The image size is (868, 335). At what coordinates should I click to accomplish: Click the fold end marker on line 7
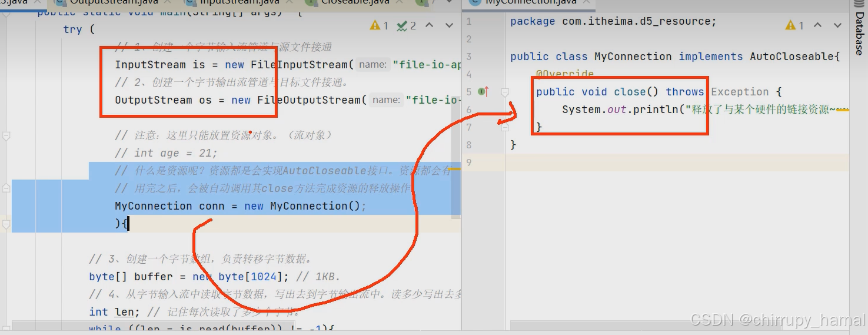[x=505, y=127]
